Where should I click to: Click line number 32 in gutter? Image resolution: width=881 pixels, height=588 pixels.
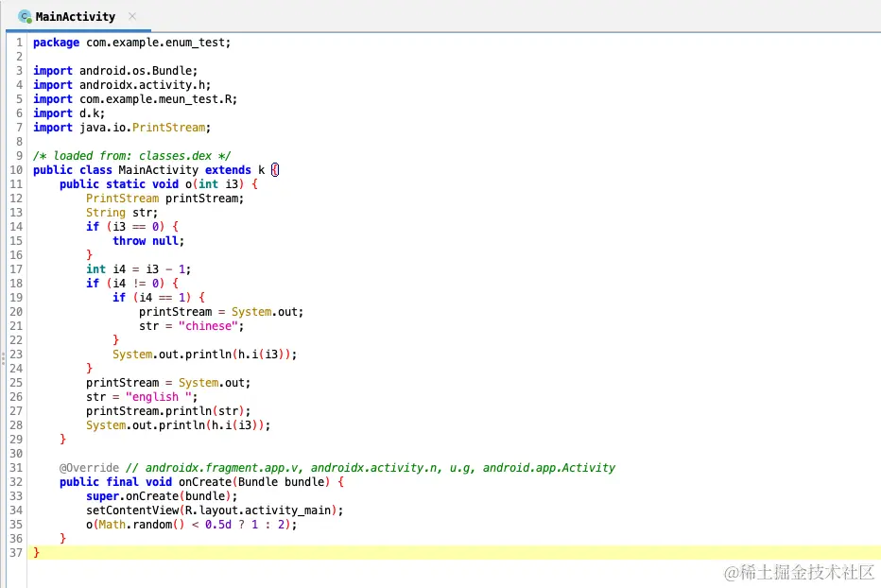(x=16, y=482)
